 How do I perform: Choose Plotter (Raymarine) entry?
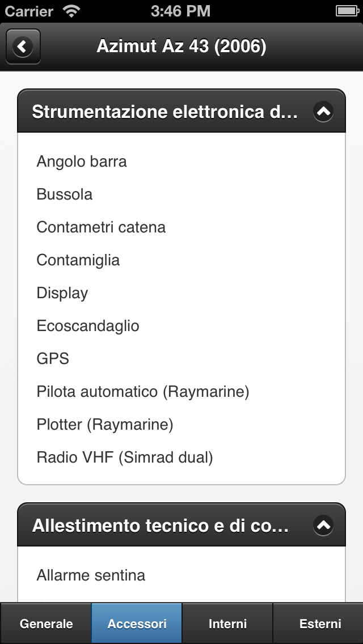click(x=105, y=424)
